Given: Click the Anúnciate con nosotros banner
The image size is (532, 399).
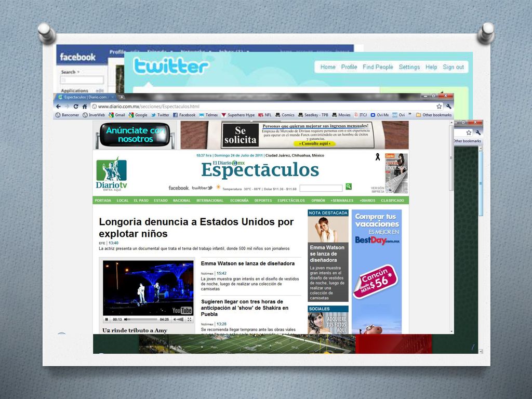Looking at the screenshot, I should point(136,135).
